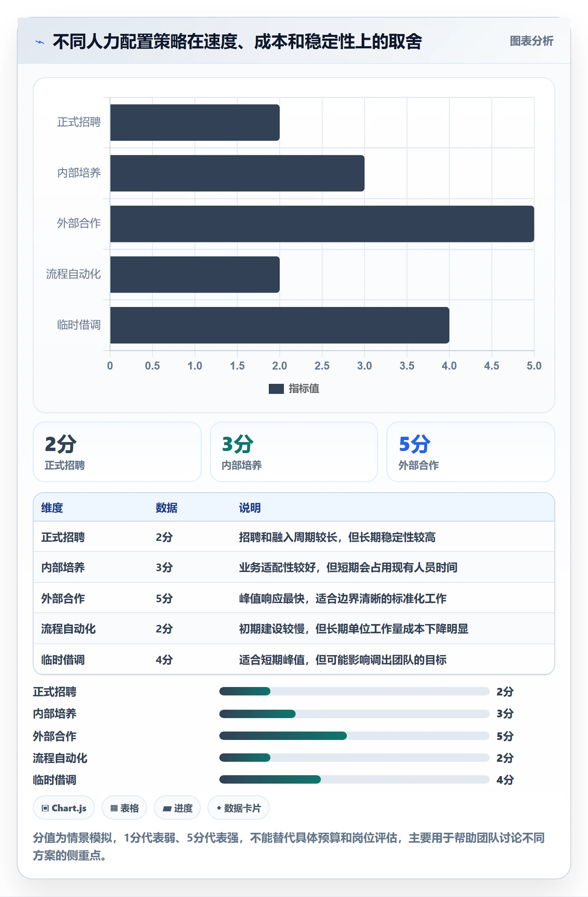Click the 数据卡片 tag chip

pos(239,808)
